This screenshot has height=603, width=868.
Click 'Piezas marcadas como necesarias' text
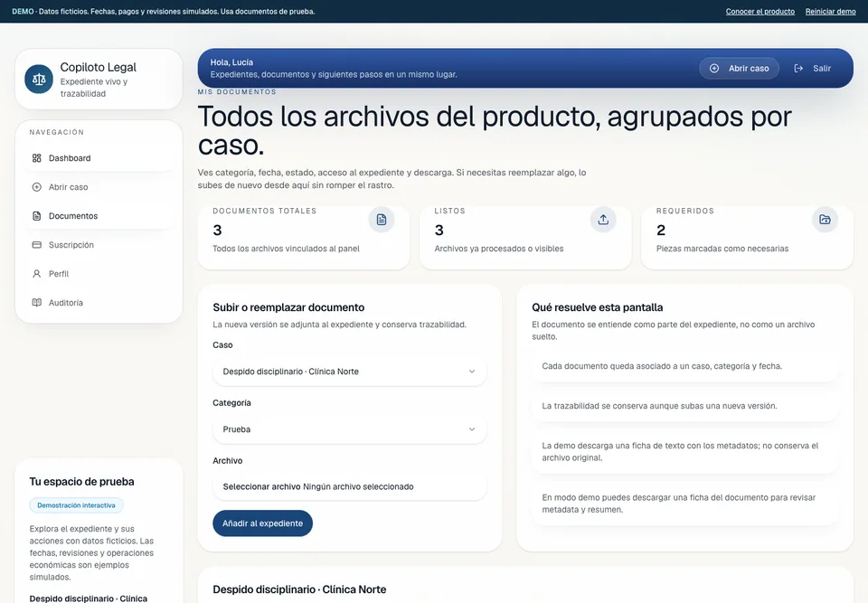point(722,249)
